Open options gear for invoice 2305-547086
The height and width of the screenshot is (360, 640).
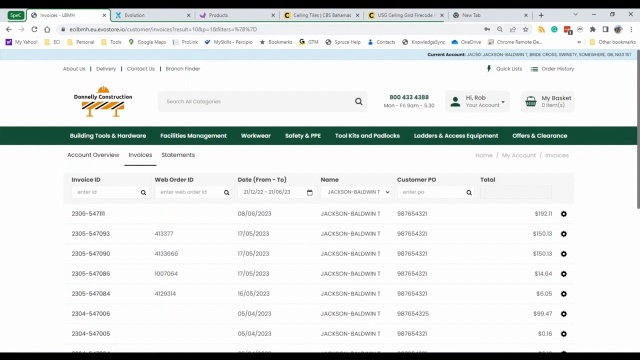pos(564,274)
